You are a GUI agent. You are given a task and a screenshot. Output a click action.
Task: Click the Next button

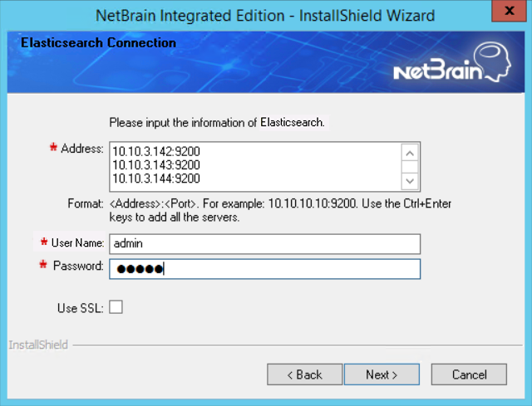point(382,374)
